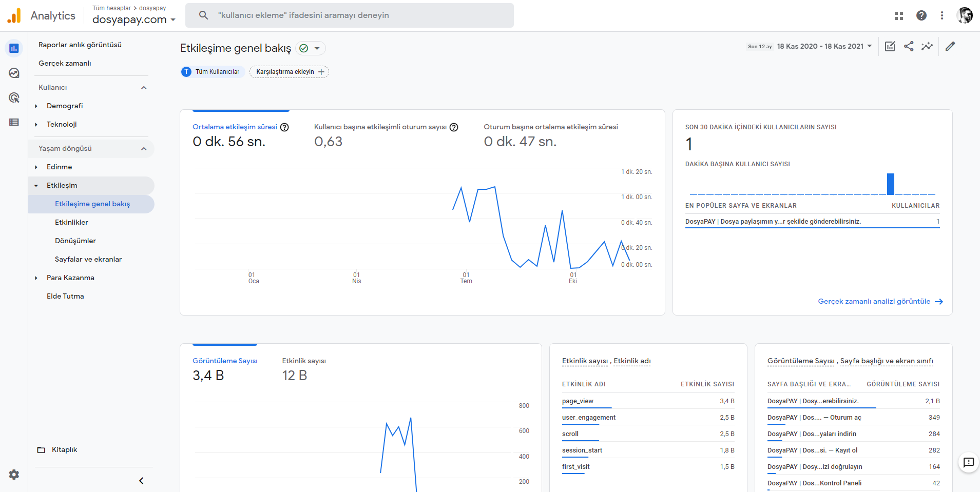Expand the Demografi tree item
Image resolution: width=980 pixels, height=492 pixels.
(x=36, y=106)
